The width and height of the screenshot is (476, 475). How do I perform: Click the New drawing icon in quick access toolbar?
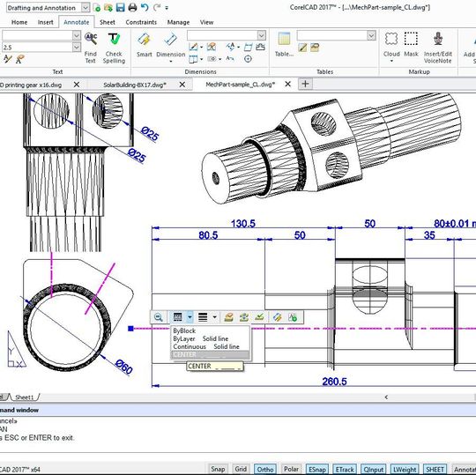click(97, 8)
